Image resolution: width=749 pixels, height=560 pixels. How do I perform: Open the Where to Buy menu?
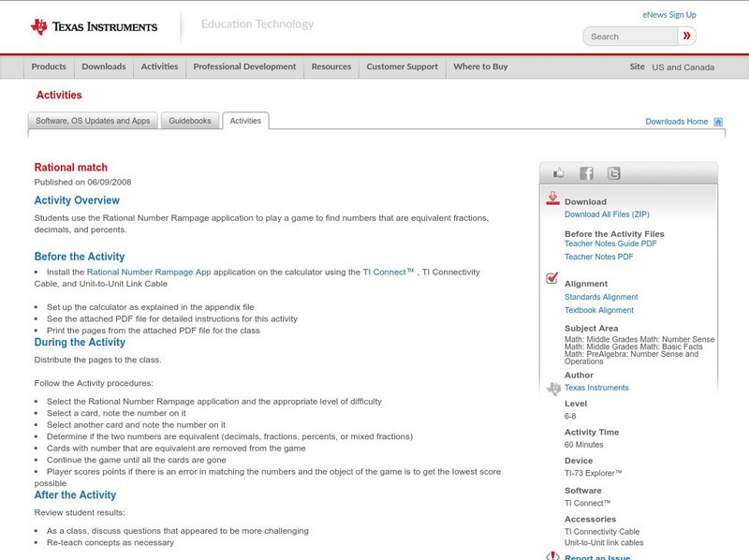[x=480, y=66]
